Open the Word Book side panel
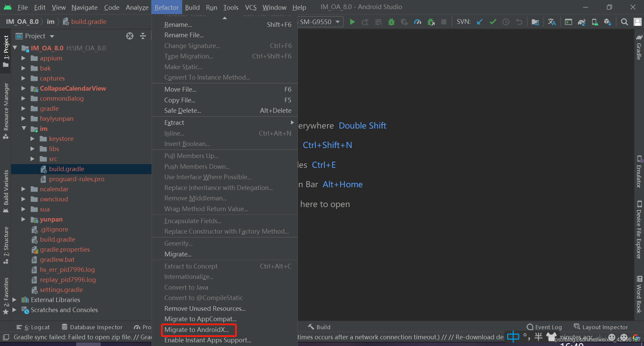 tap(639, 295)
